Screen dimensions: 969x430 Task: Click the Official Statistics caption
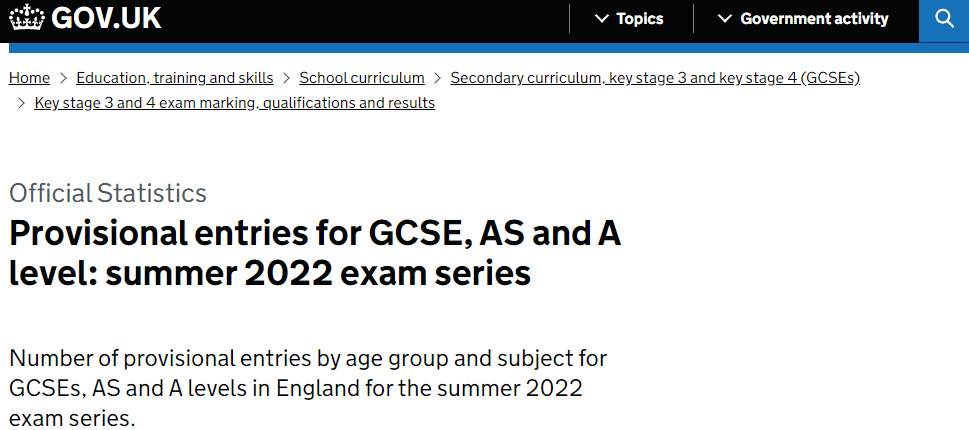point(108,193)
